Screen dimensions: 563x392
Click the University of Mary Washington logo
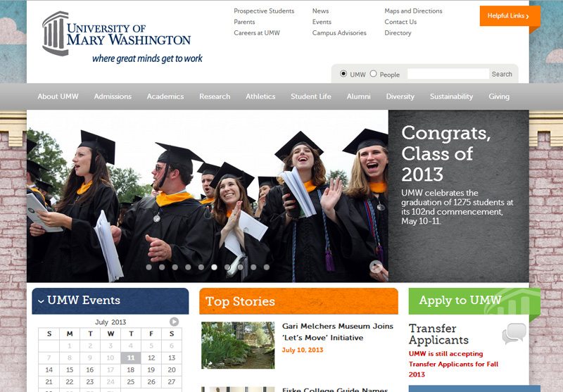[122, 37]
